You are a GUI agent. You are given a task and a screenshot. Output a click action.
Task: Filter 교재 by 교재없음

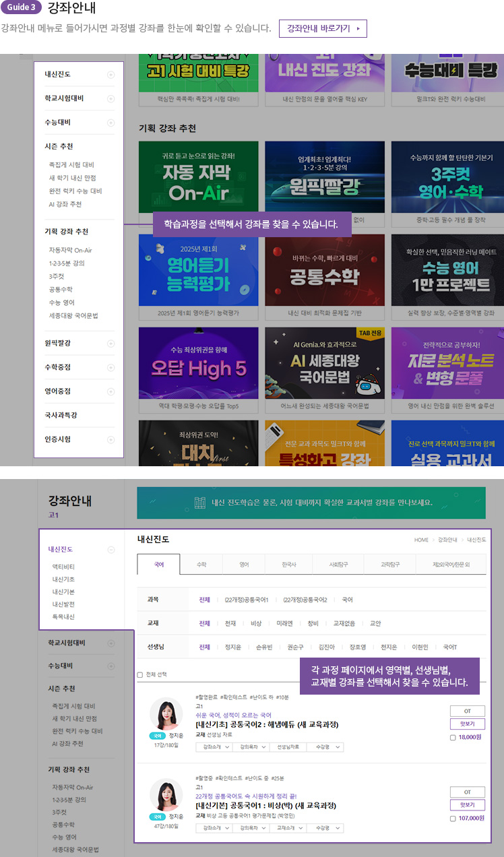click(x=344, y=623)
